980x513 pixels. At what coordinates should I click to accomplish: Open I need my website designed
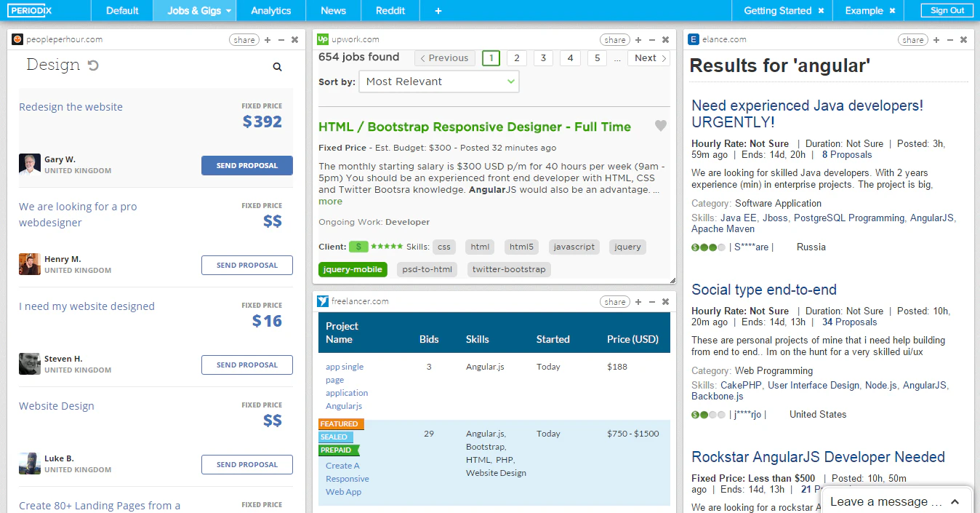tap(87, 306)
